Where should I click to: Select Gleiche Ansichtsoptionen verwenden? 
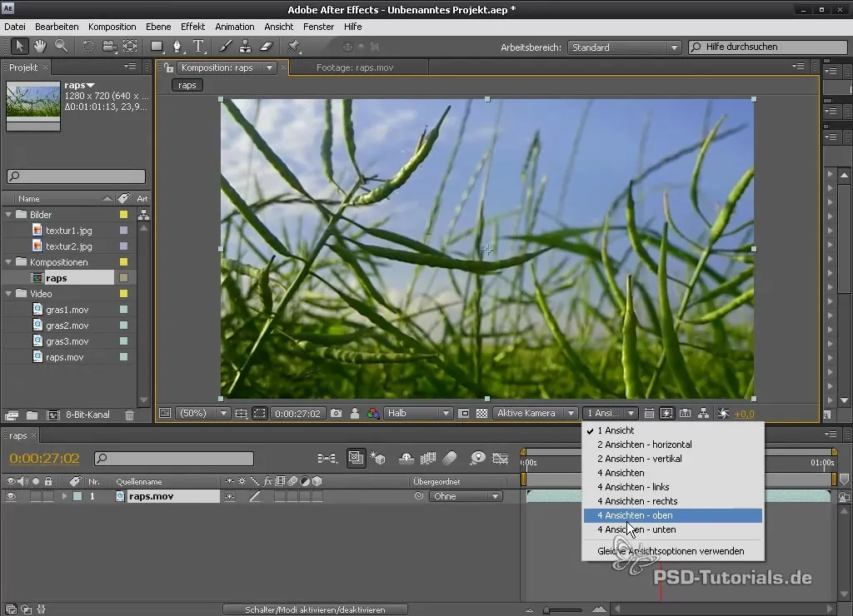(x=673, y=551)
